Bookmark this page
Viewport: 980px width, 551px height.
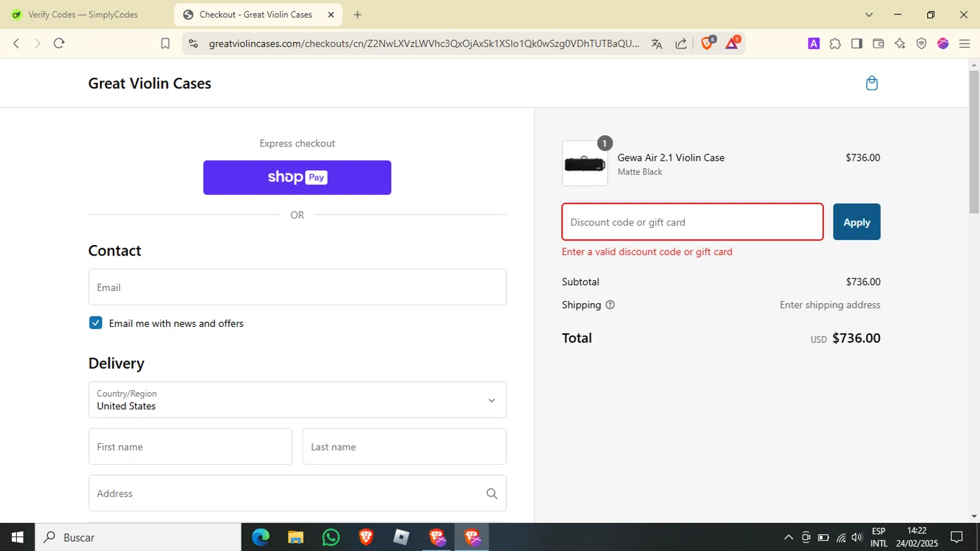165,43
